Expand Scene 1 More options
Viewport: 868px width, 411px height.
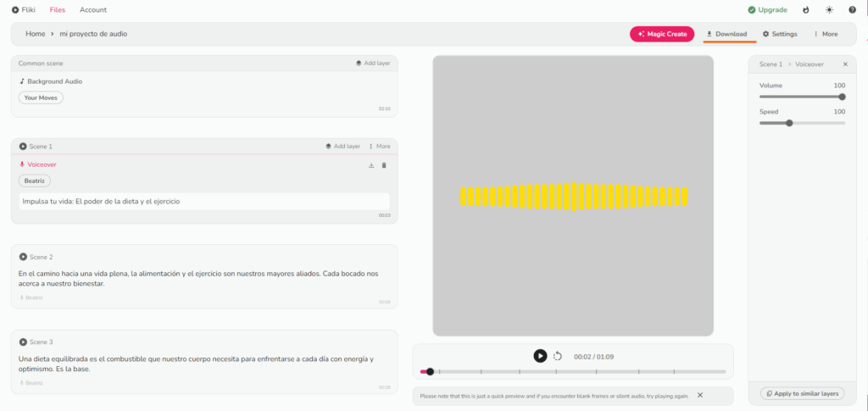380,147
